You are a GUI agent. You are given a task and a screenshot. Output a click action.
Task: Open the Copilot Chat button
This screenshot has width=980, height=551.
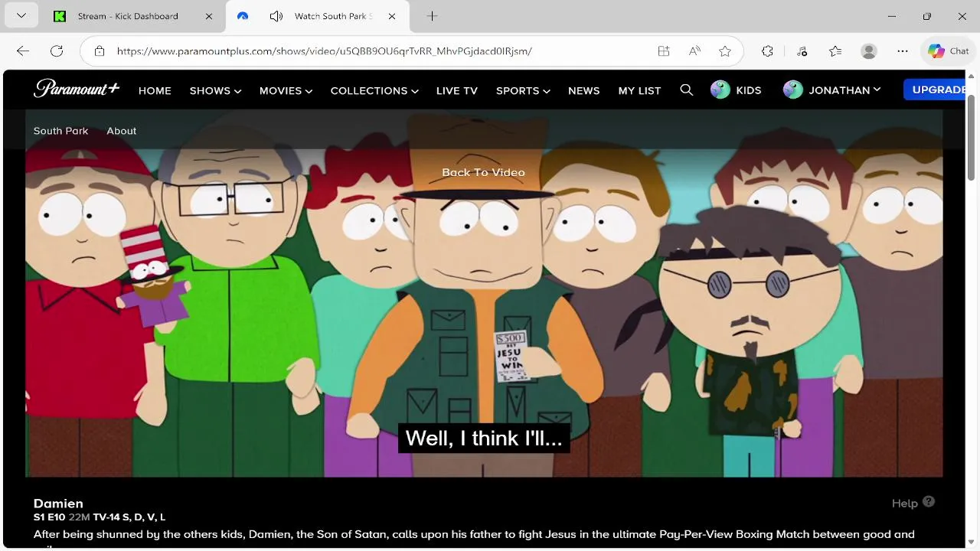point(949,51)
